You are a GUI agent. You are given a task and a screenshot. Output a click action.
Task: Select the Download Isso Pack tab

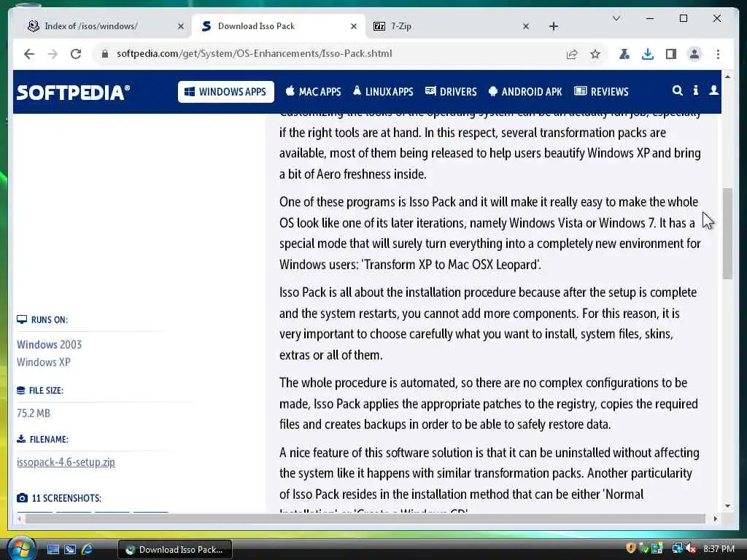pyautogui.click(x=256, y=26)
